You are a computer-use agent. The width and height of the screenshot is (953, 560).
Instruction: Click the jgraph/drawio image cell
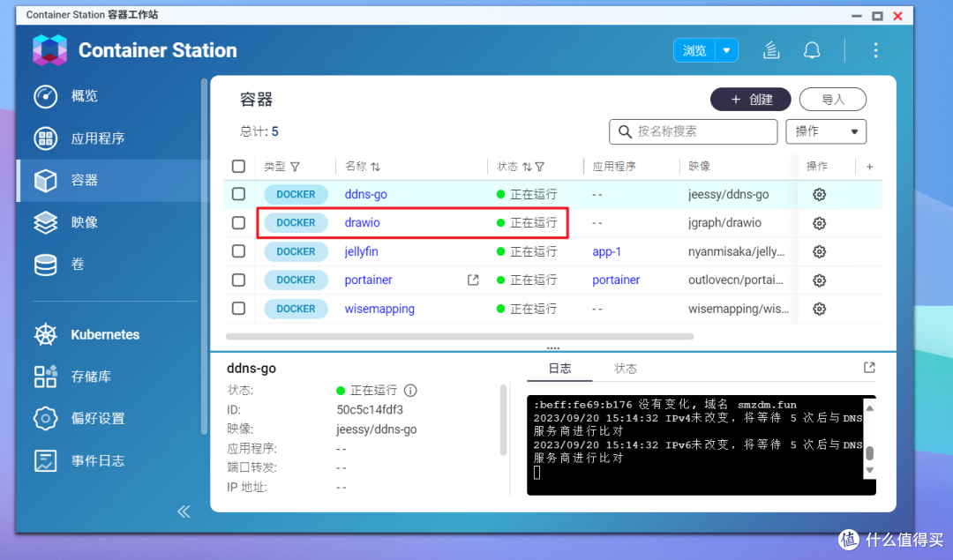[724, 223]
